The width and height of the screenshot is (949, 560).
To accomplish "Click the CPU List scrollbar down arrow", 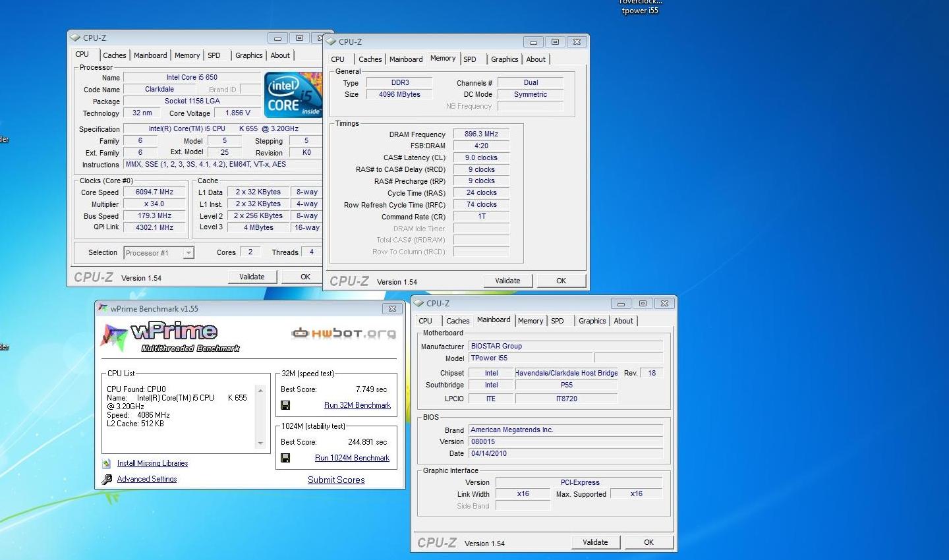I will click(x=260, y=443).
